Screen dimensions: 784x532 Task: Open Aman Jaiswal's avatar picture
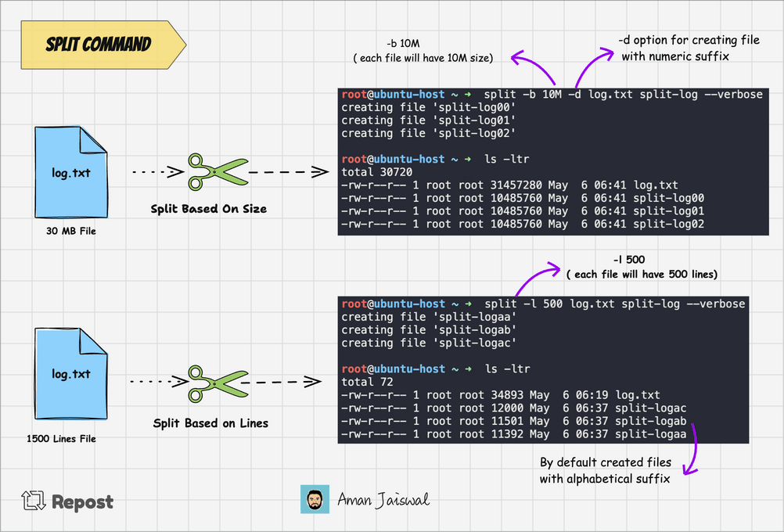coord(315,499)
